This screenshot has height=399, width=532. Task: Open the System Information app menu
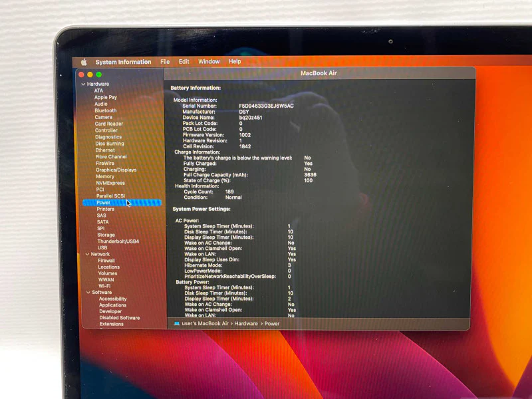pyautogui.click(x=123, y=62)
